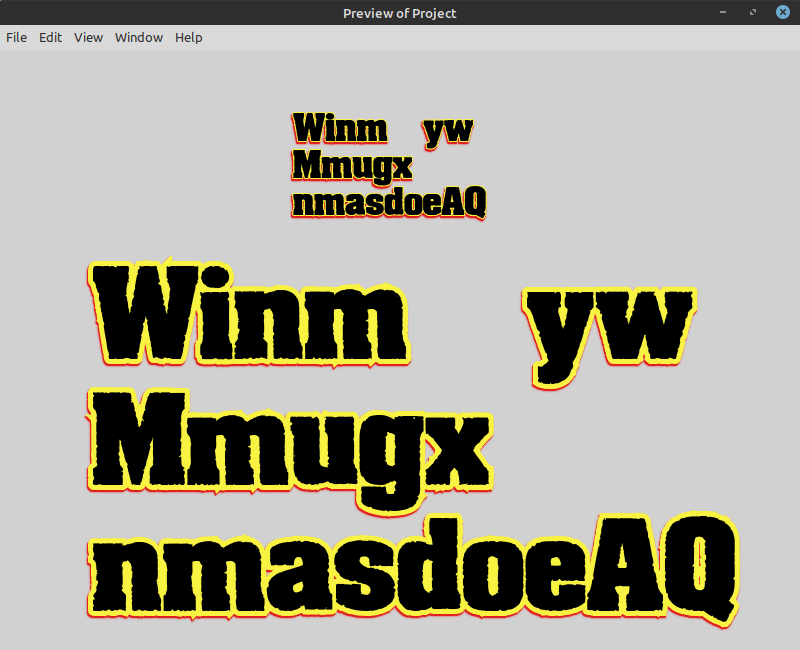
Task: Click the small 'yw' text preview
Action: (x=448, y=133)
